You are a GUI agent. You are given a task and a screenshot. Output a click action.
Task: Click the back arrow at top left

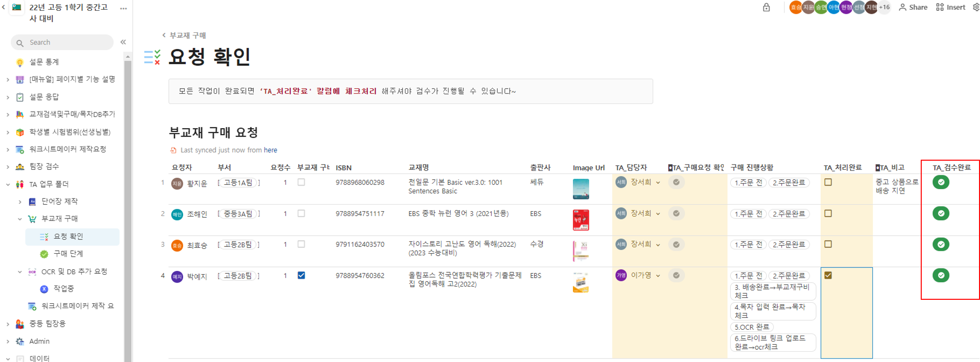(x=3, y=7)
